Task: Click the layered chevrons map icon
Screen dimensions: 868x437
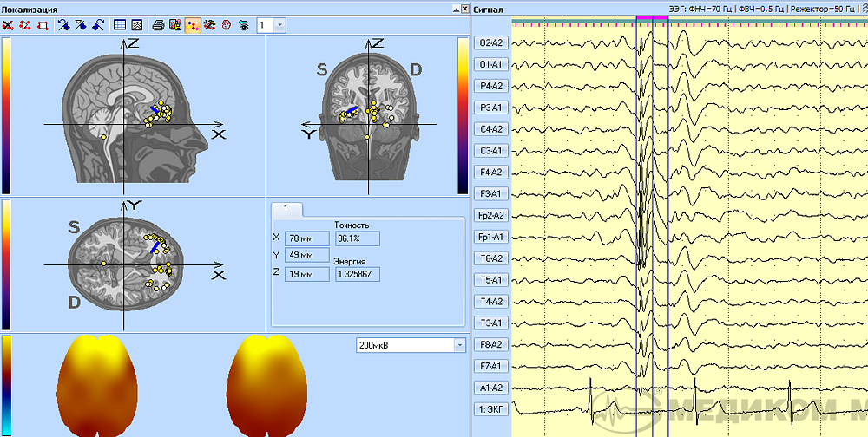Action: click(137, 25)
